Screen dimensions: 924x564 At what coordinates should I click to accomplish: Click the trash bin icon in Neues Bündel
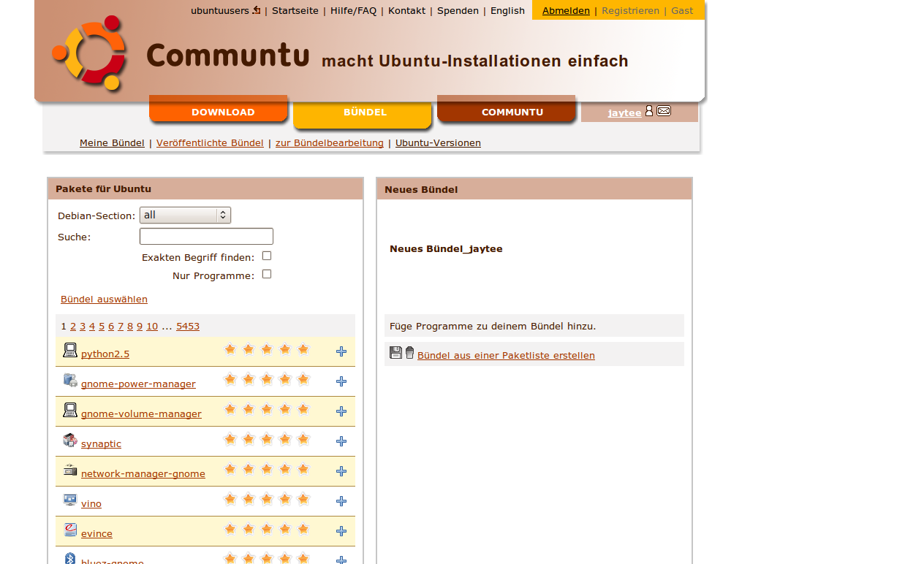(x=409, y=353)
